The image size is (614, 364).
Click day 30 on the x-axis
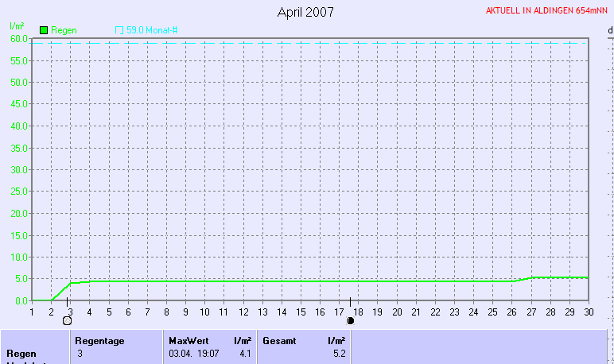[589, 312]
